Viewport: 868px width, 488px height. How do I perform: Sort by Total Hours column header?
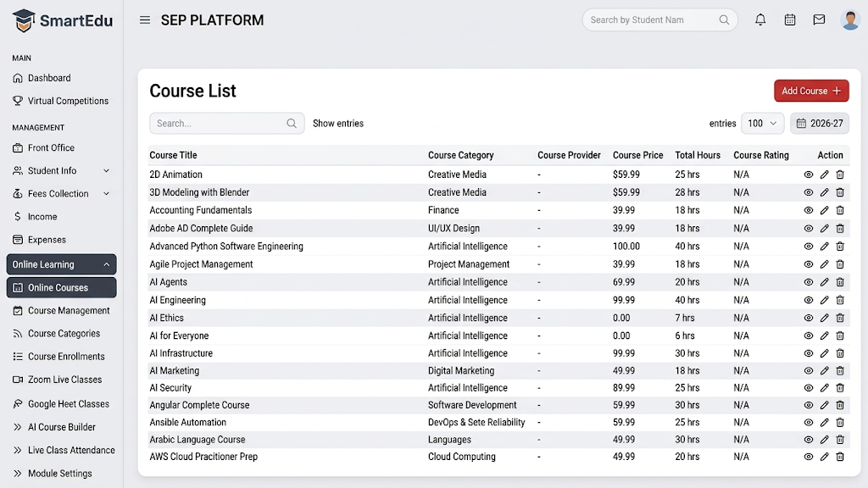(698, 156)
